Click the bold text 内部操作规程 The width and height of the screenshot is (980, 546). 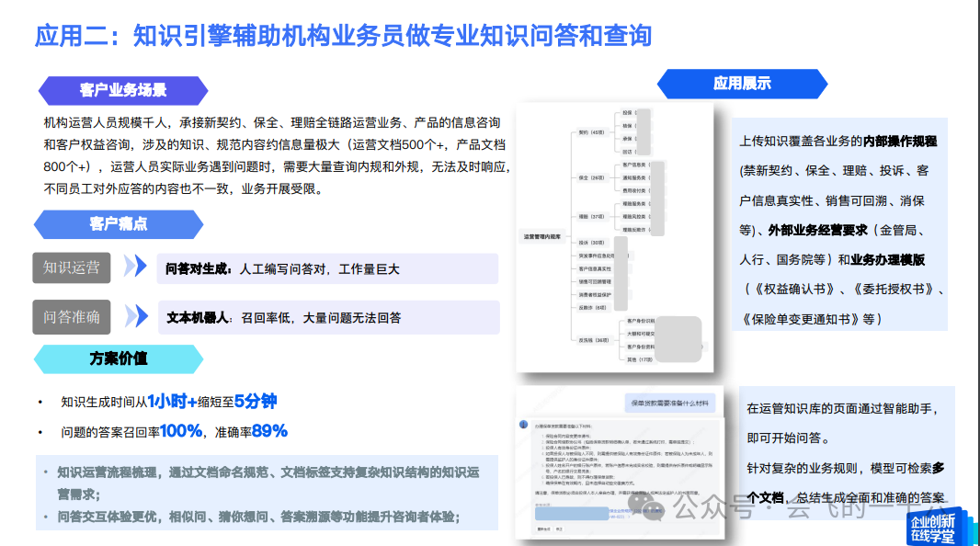point(900,142)
